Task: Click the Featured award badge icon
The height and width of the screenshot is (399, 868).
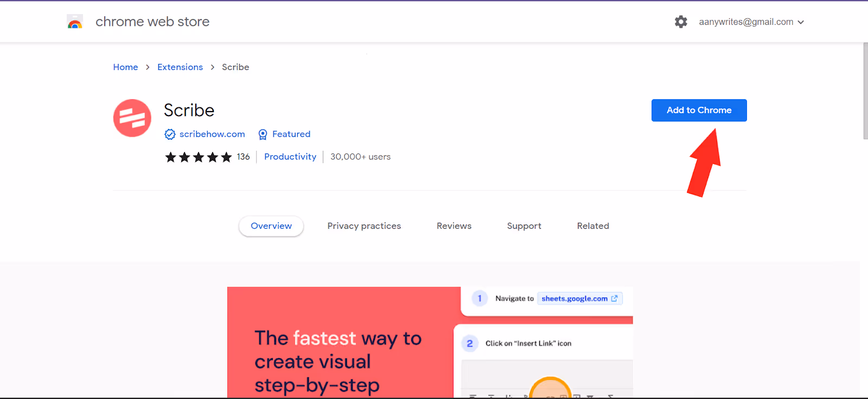Action: [x=263, y=134]
